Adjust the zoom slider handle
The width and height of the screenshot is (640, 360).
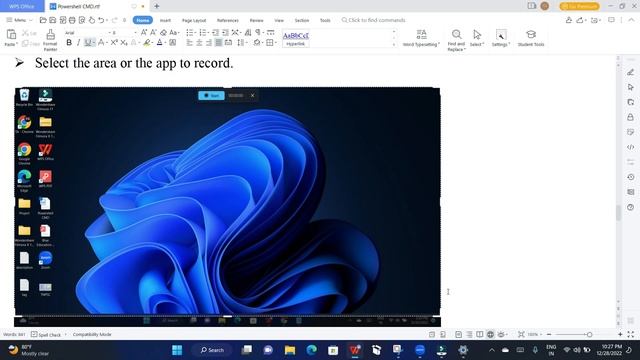tap(589, 334)
